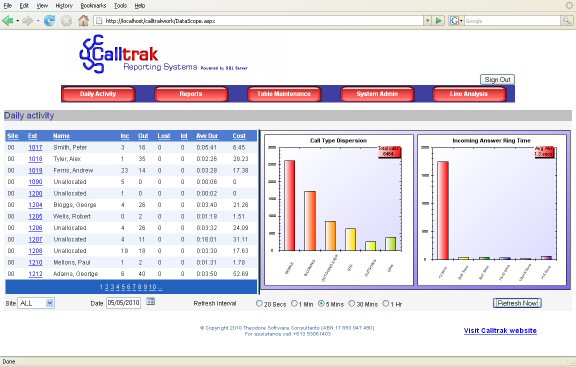Click the Stop loading icon
Screen dimensions: 576x367
tap(66, 21)
